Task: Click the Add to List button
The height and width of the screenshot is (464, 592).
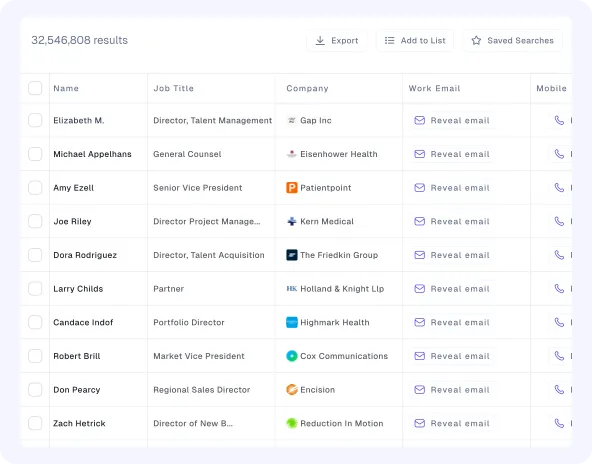Action: (x=415, y=40)
